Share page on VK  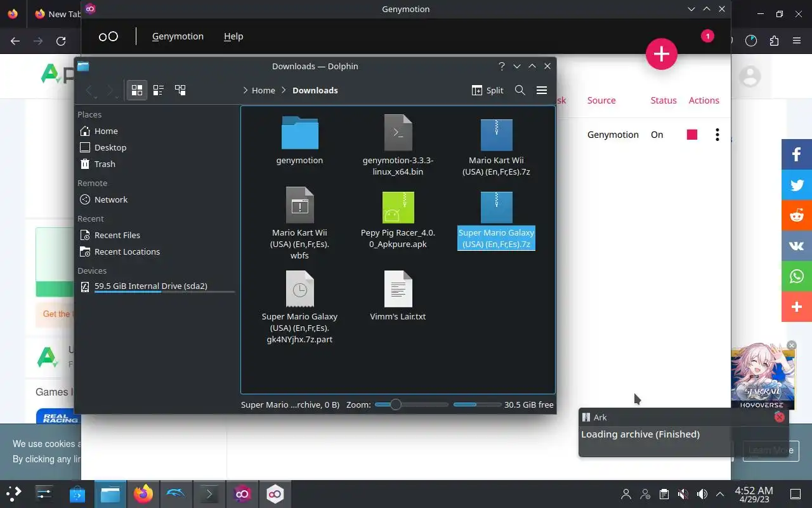click(x=797, y=246)
